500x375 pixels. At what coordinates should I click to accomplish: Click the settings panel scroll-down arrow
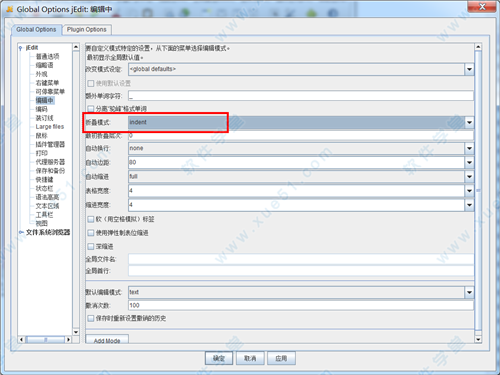point(478,339)
